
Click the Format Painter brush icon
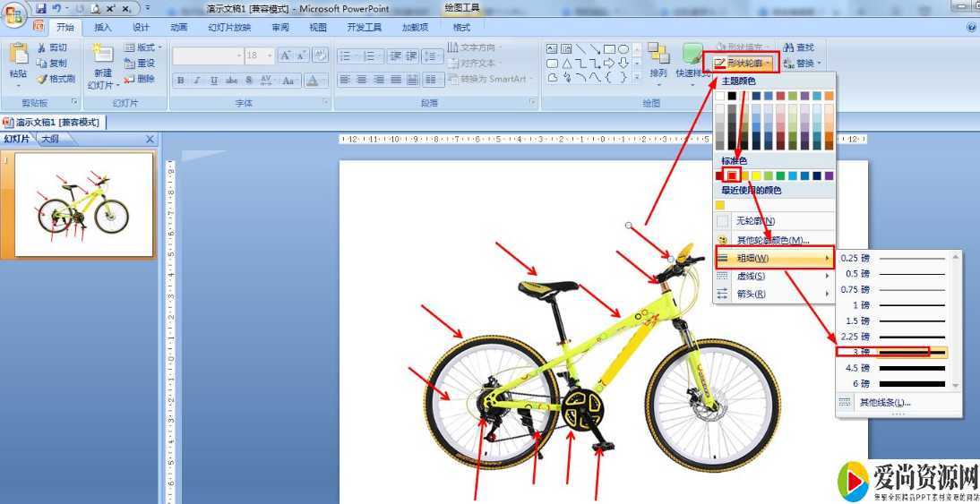tap(42, 79)
